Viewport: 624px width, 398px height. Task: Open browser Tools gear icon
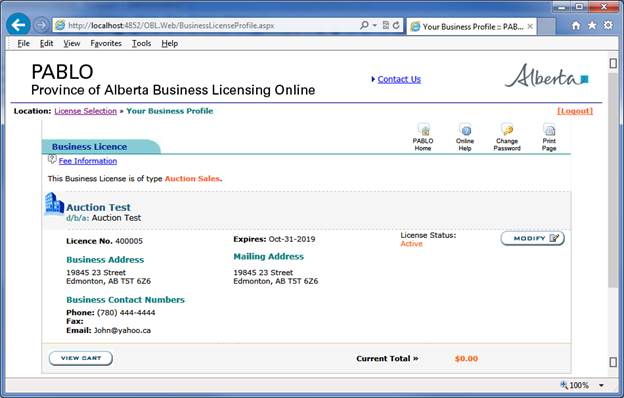pyautogui.click(x=608, y=25)
